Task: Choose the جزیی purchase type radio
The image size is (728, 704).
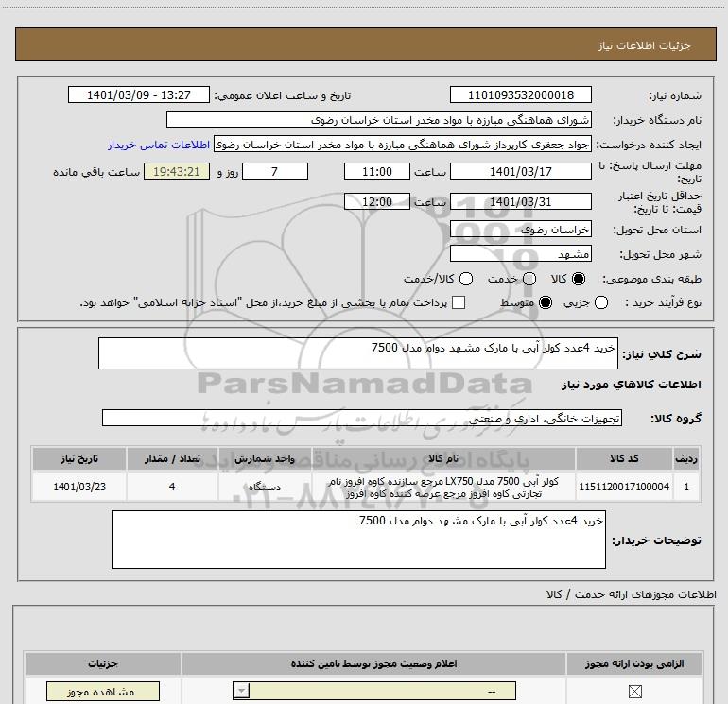Action: (601, 303)
